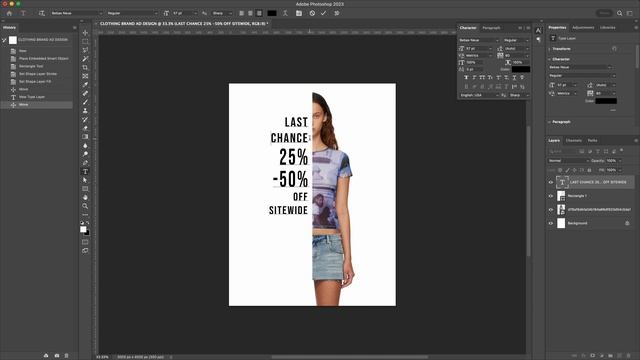Click the Color swatch in Character panel
The image size is (640, 360).
coord(521,69)
